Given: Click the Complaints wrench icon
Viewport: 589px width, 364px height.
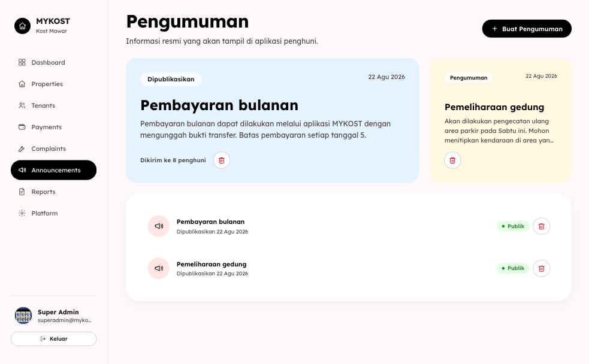Looking at the screenshot, I should click(22, 148).
